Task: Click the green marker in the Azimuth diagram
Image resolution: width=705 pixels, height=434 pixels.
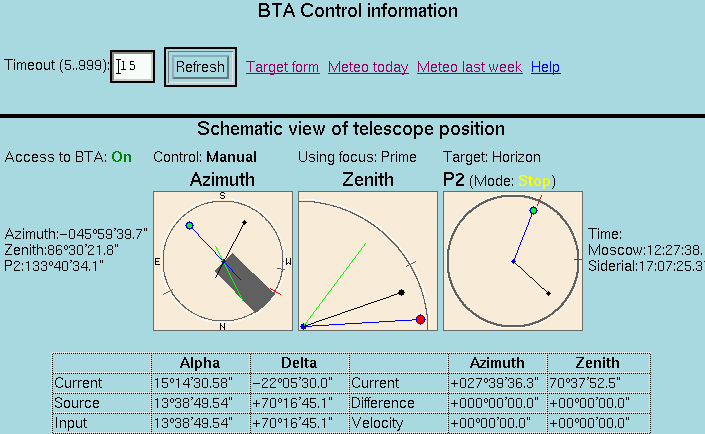Action: point(190,225)
